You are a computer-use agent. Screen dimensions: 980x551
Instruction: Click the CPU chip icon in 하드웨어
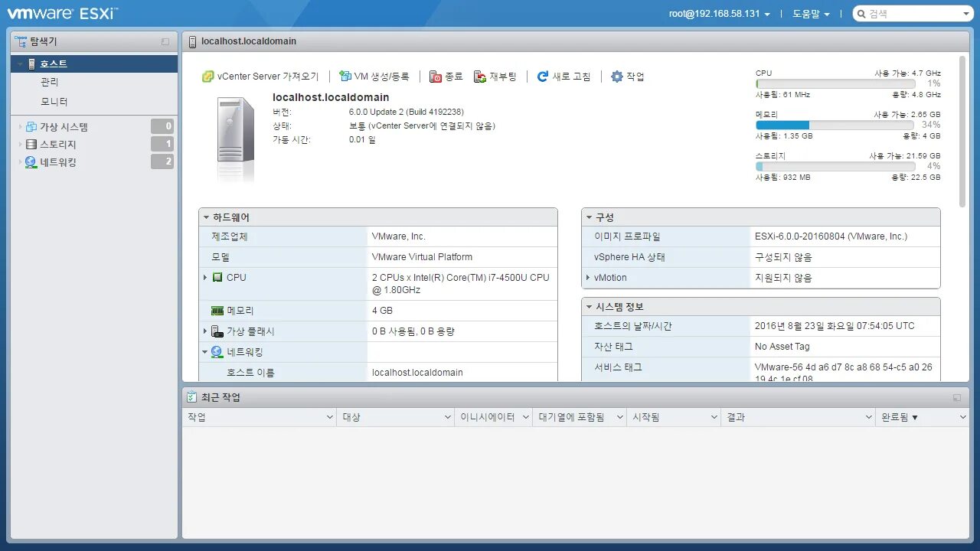pyautogui.click(x=217, y=278)
